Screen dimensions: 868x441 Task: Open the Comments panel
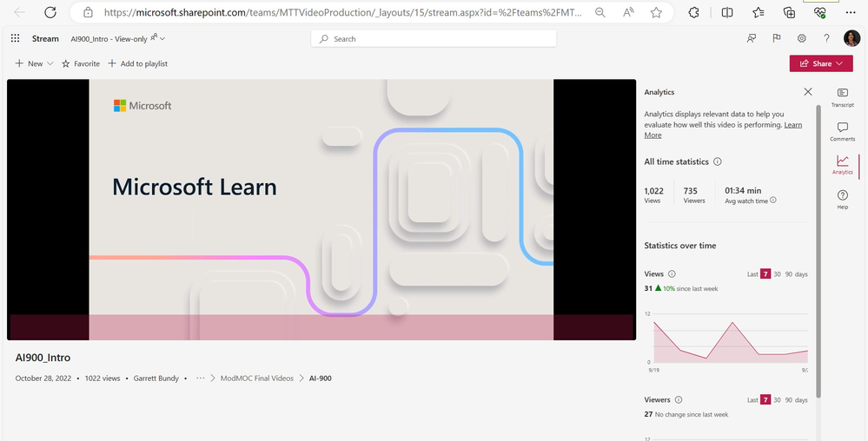pos(843,132)
